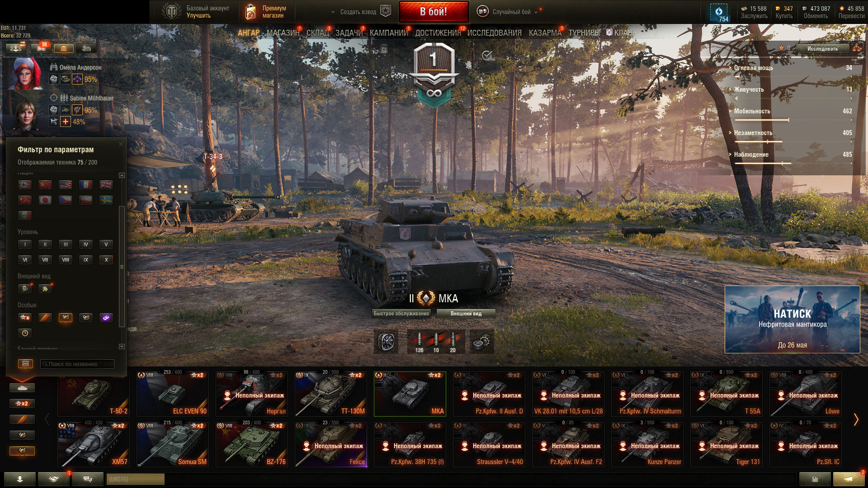Image resolution: width=868 pixels, height=488 pixels.
Task: Open the ammunition shells loadout slot
Action: 436,342
